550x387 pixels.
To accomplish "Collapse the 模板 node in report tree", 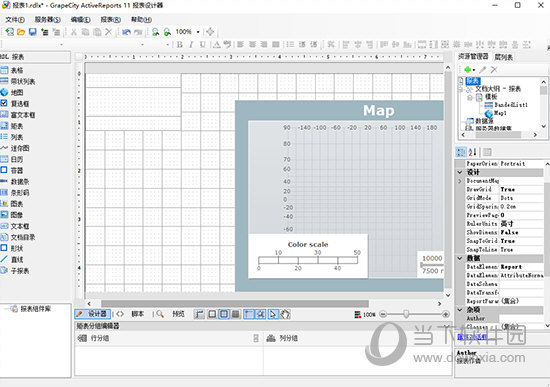I will pyautogui.click(x=470, y=97).
